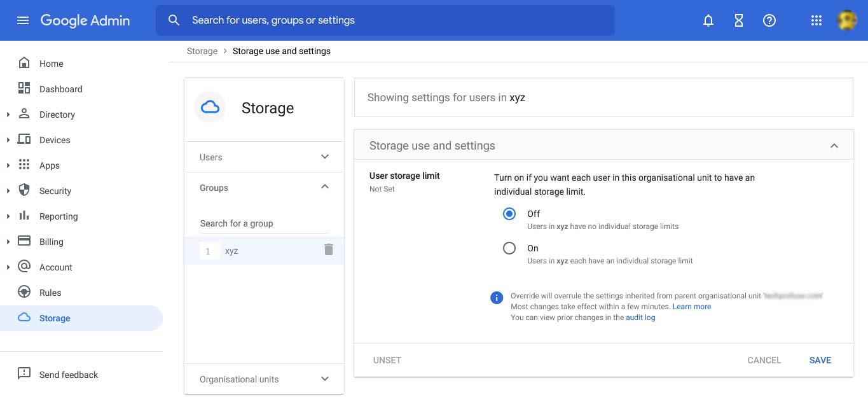868x404 pixels.
Task: Open the notifications bell
Action: (708, 20)
